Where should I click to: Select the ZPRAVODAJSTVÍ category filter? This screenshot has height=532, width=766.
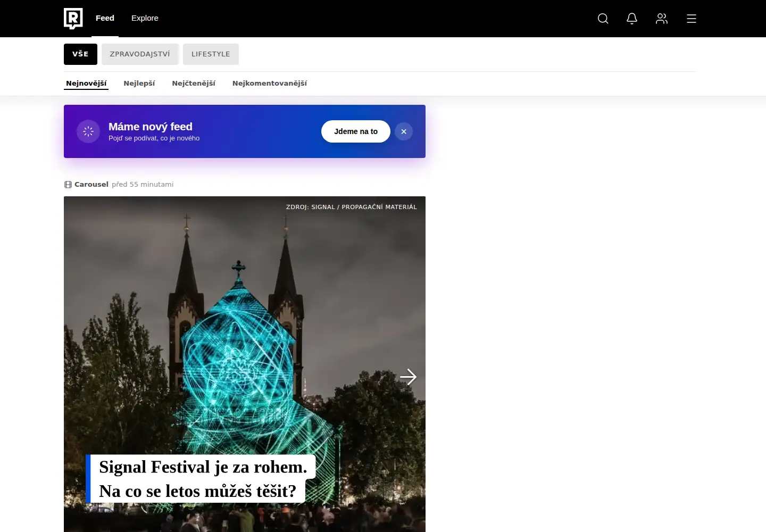140,54
